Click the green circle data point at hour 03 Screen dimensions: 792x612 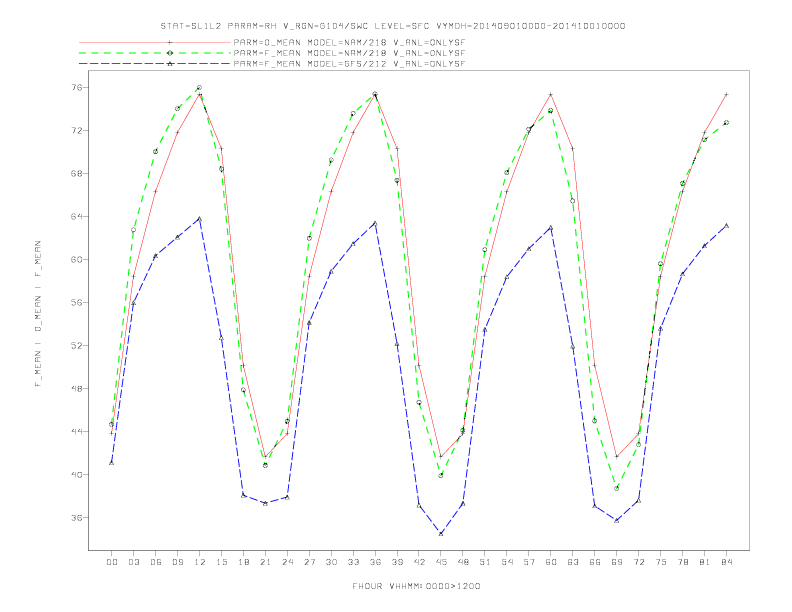133,230
